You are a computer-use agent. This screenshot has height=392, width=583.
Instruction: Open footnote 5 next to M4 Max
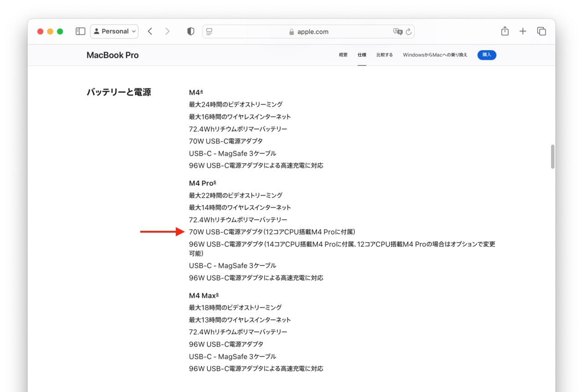(217, 295)
